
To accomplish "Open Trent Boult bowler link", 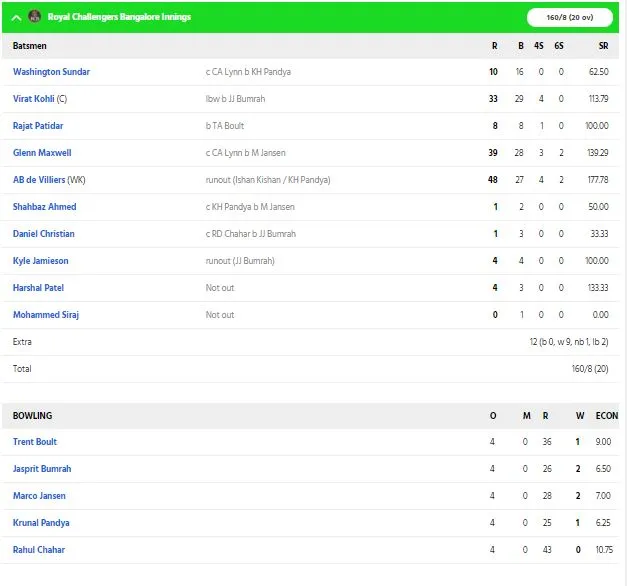I will click(35, 442).
